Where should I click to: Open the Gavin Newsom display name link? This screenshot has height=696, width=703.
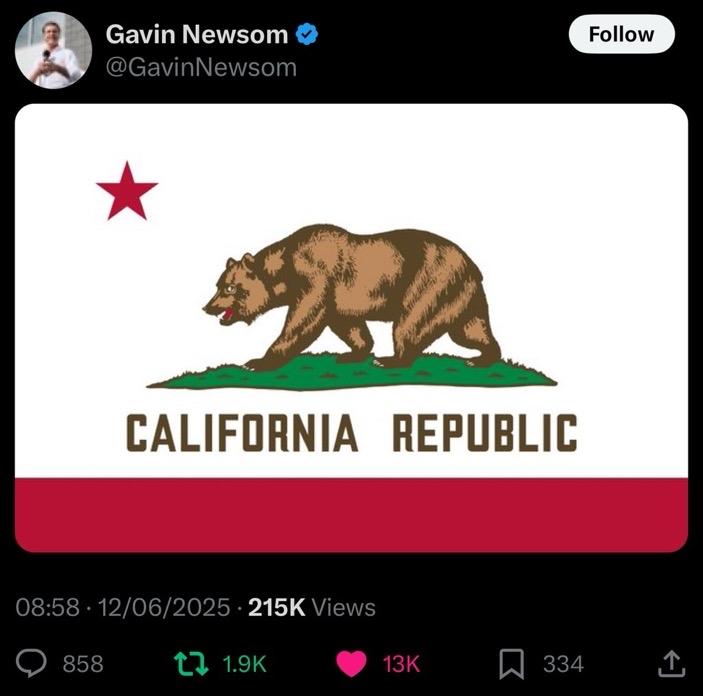click(197, 34)
